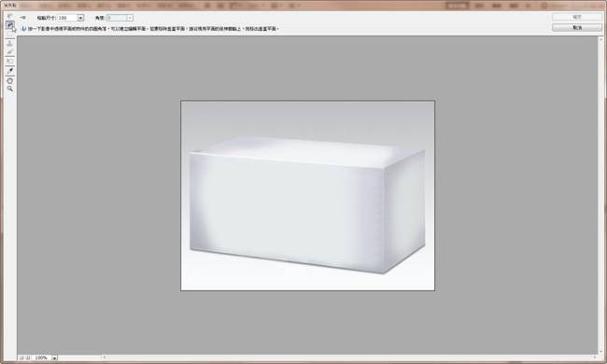The image size is (607, 364).
Task: Select the Transform tool
Action: pyautogui.click(x=9, y=61)
